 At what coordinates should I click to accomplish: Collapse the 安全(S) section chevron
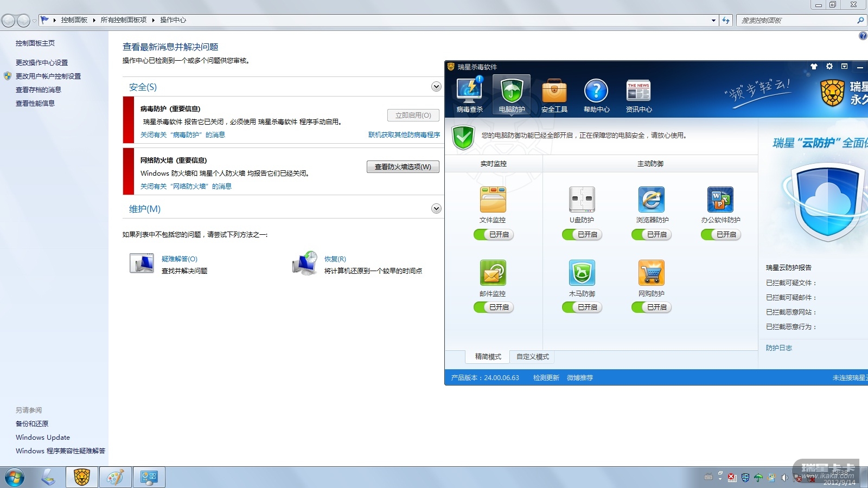(436, 87)
